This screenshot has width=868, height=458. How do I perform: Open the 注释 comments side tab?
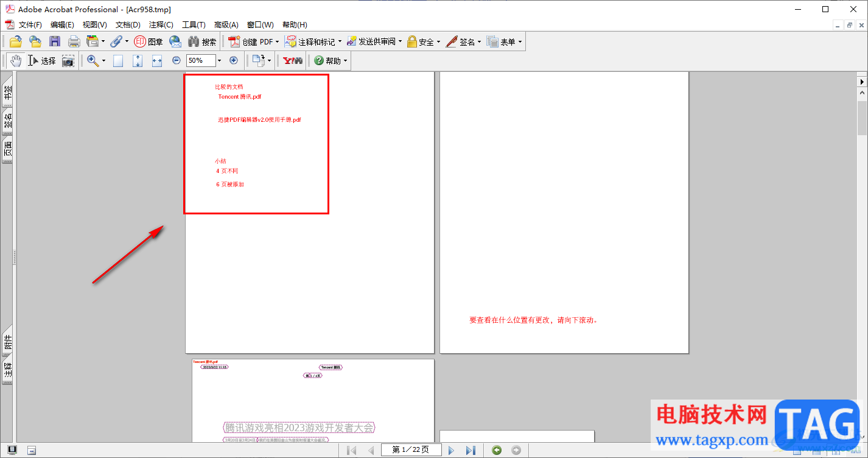coord(8,371)
